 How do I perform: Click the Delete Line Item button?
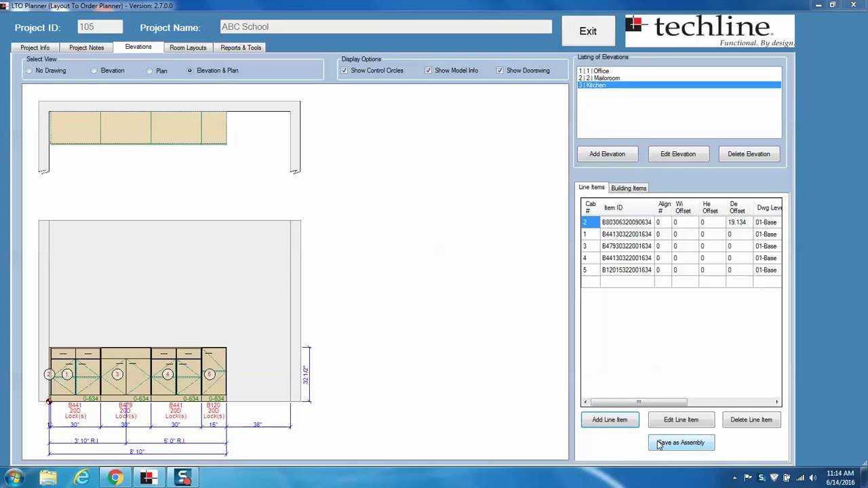[751, 420]
